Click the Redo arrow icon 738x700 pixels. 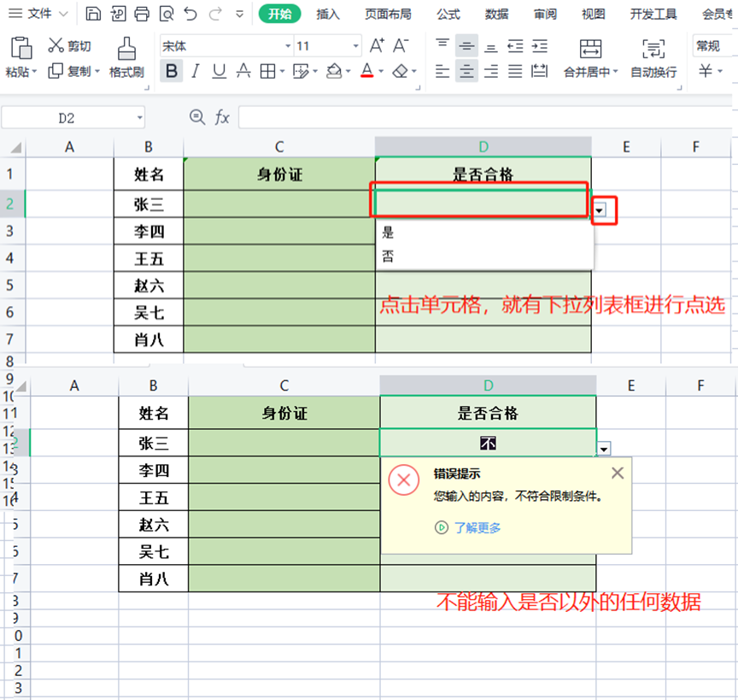[215, 15]
